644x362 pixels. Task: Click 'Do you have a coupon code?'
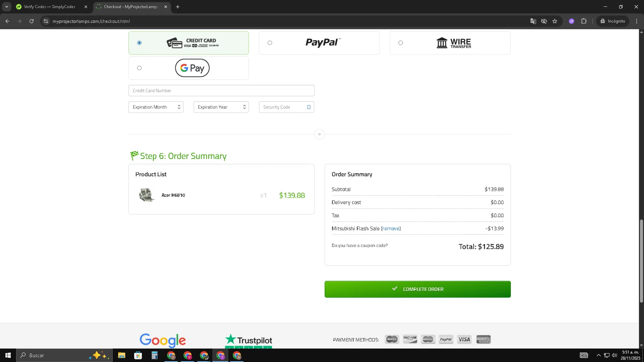point(360,246)
